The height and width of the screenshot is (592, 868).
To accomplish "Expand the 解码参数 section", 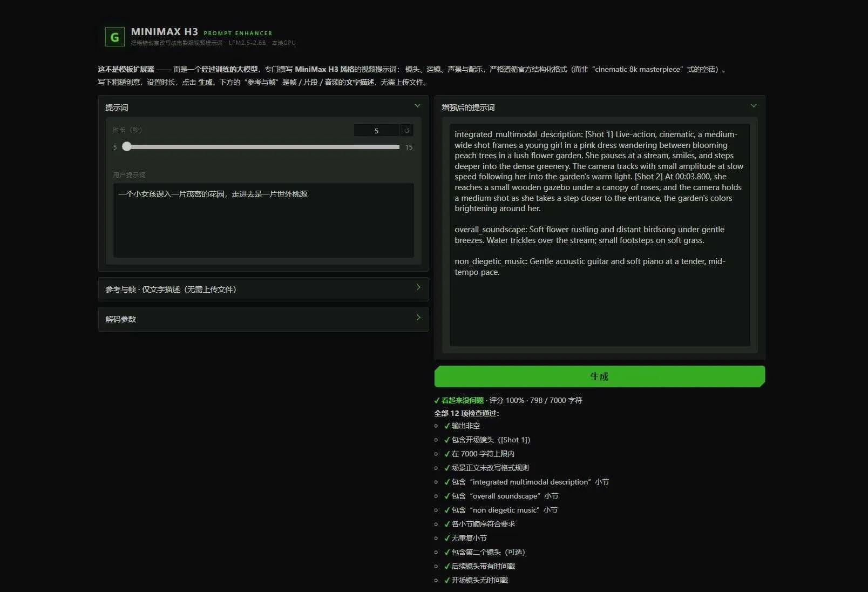I will click(x=263, y=319).
